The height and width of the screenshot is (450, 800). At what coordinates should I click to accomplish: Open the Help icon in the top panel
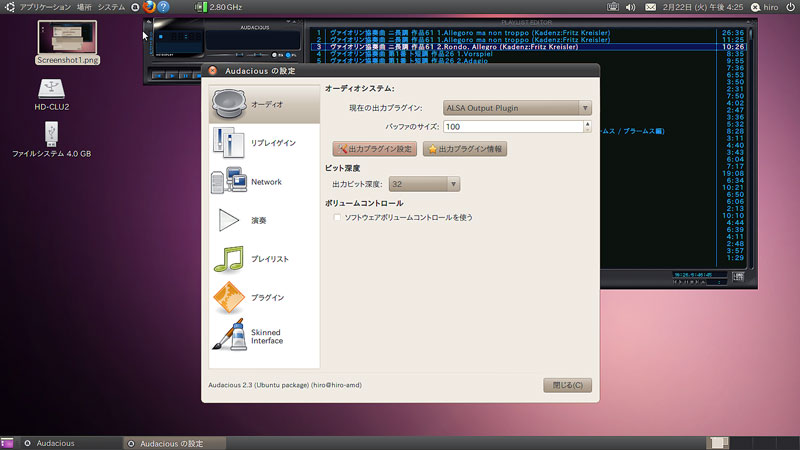163,7
